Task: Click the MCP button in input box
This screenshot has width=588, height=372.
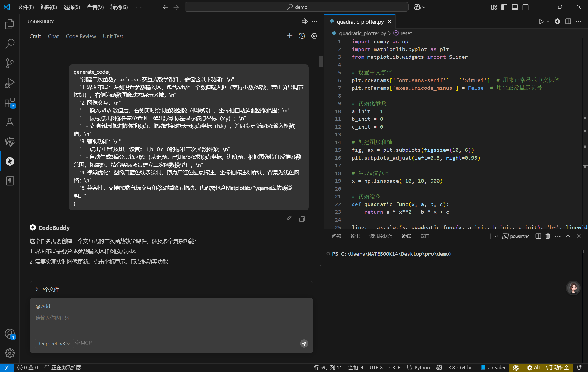Action: (x=84, y=343)
